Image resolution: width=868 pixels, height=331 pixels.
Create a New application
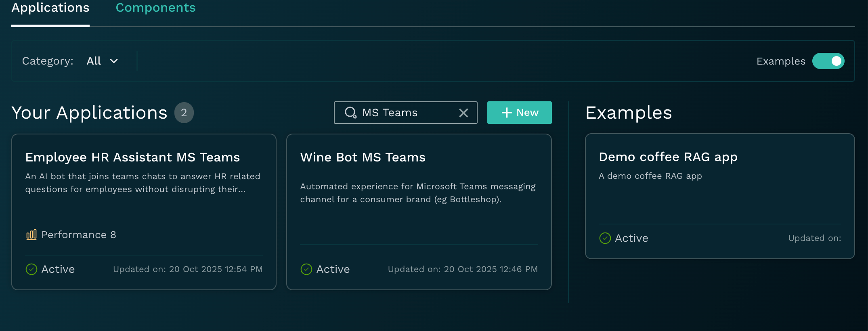pos(519,113)
